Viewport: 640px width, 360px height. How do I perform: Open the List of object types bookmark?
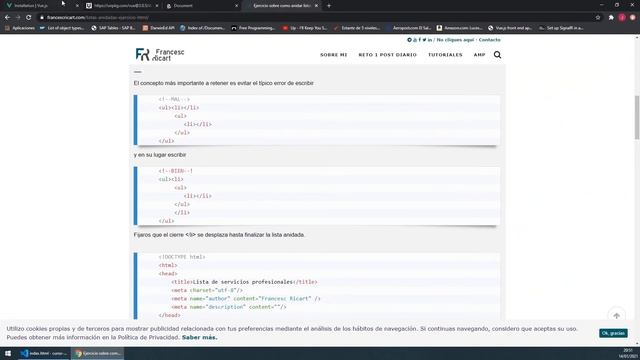[x=62, y=28]
